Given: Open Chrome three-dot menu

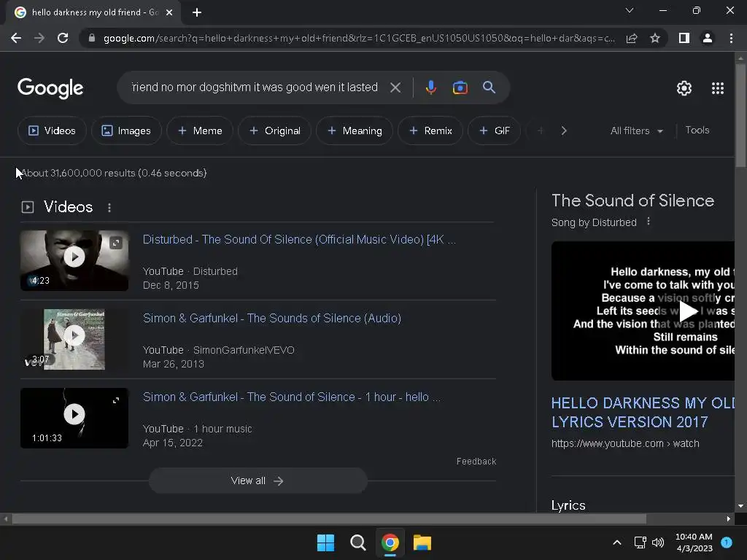Looking at the screenshot, I should (x=731, y=38).
